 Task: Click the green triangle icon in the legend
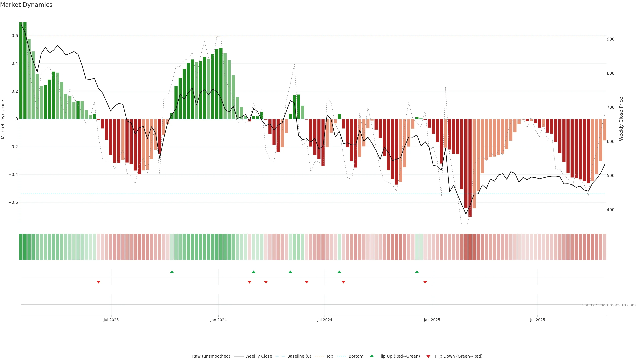[372, 356]
